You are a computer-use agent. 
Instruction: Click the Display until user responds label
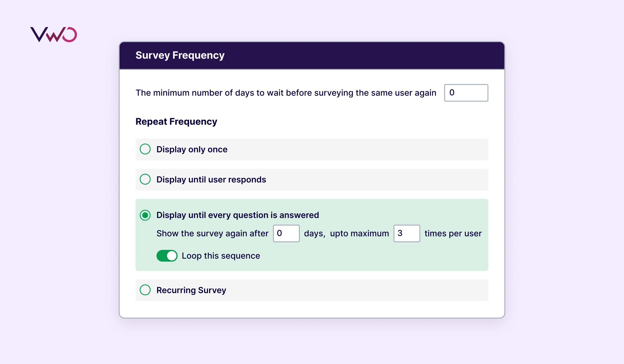pyautogui.click(x=211, y=180)
